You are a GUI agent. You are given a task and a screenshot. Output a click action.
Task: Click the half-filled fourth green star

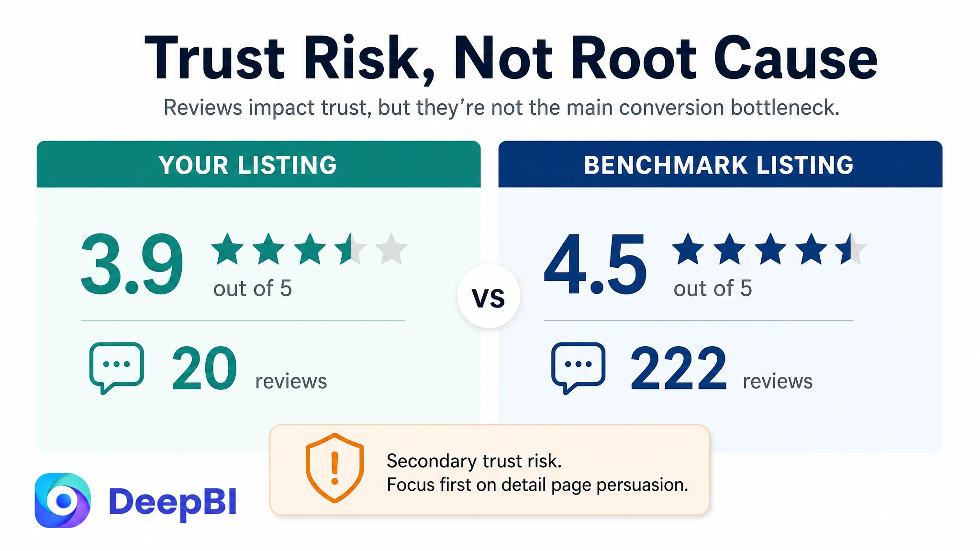coord(351,249)
